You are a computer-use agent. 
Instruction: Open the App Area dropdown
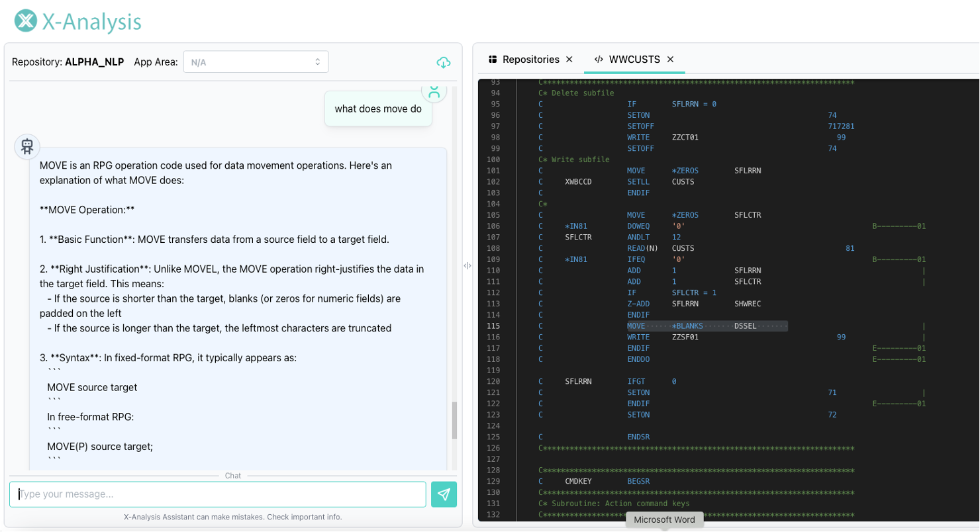coord(256,62)
